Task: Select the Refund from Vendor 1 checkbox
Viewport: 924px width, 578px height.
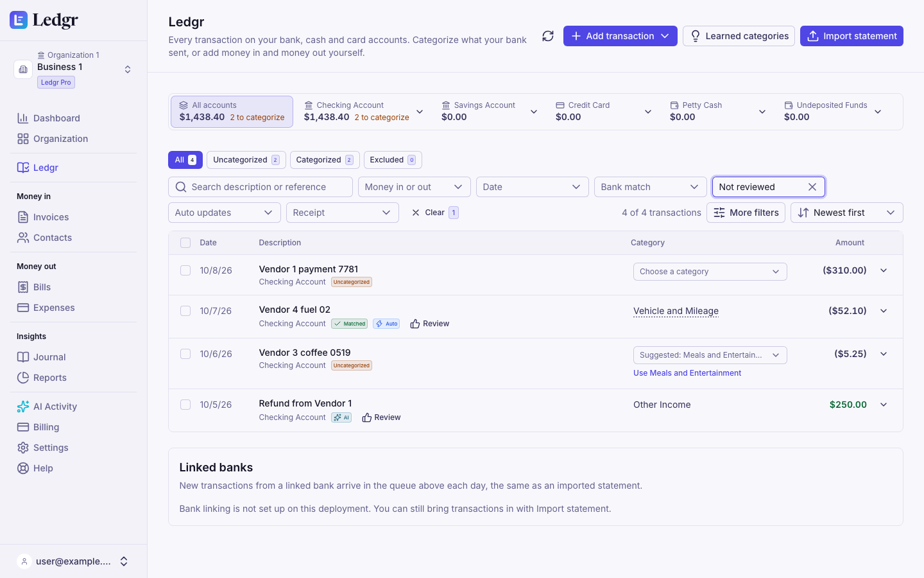Action: [185, 405]
